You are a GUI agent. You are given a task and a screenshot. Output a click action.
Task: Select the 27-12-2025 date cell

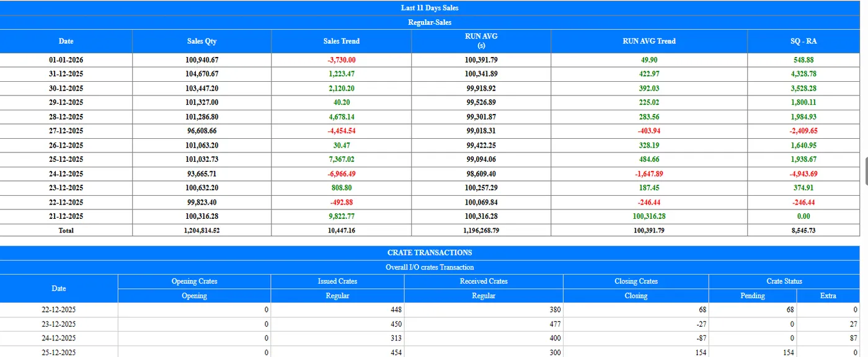click(x=66, y=131)
